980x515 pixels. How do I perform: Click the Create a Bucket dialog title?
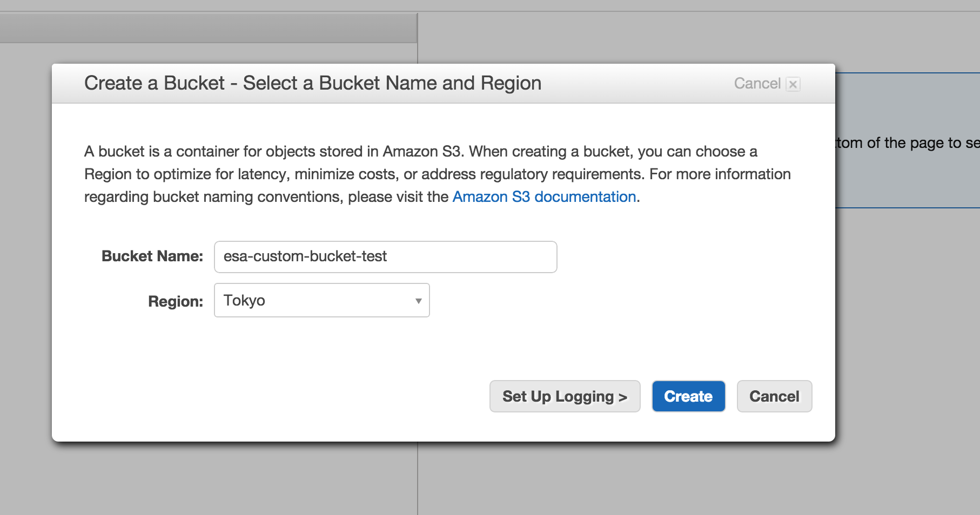click(313, 83)
